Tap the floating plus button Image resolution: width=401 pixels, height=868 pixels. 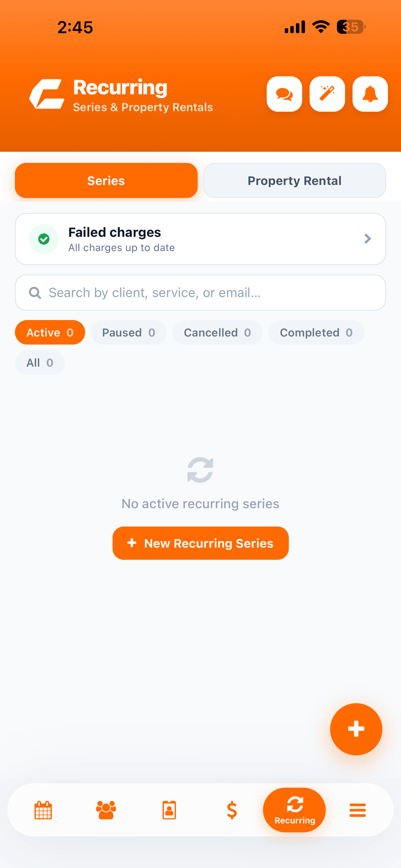356,729
